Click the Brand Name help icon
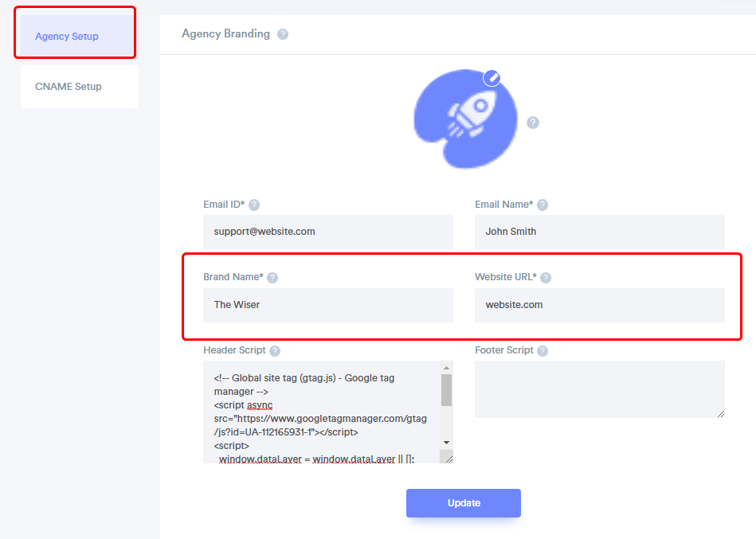 [x=272, y=277]
